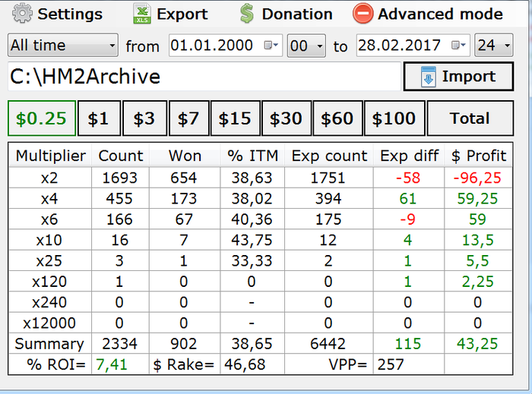
Task: Click the Import button
Action: pyautogui.click(x=458, y=77)
